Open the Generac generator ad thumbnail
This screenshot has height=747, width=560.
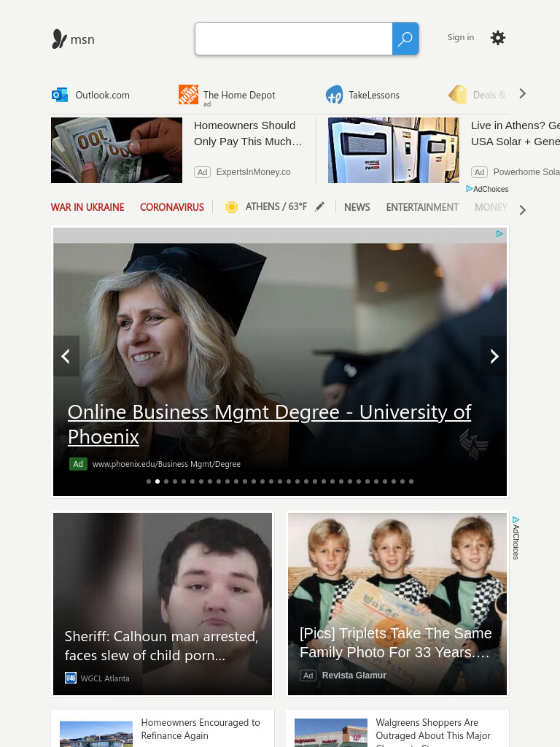click(x=394, y=150)
